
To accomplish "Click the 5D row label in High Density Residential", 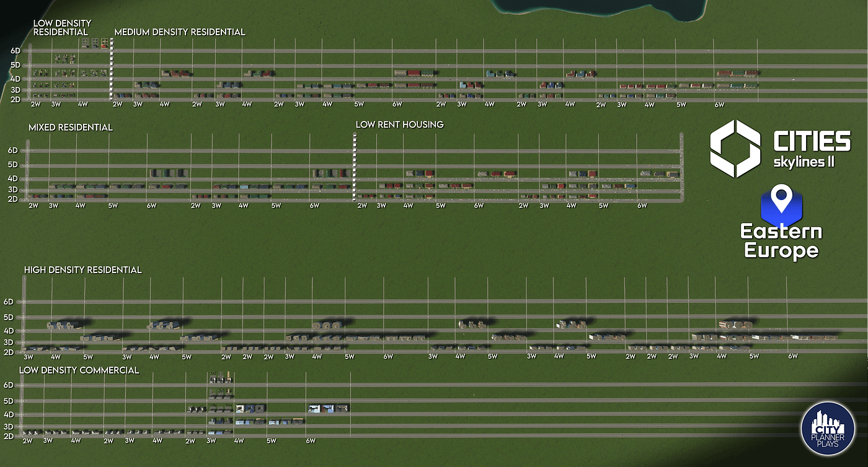I will pos(9,316).
